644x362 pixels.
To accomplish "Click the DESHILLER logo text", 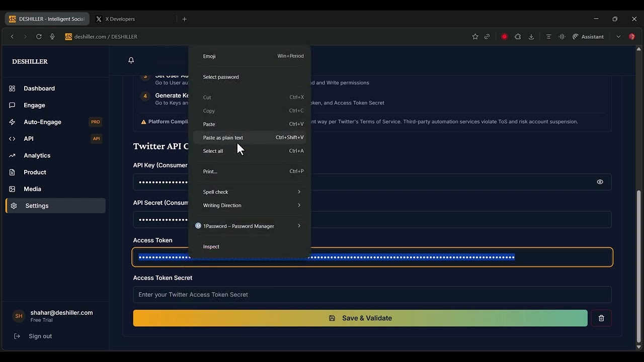I will tap(30, 61).
